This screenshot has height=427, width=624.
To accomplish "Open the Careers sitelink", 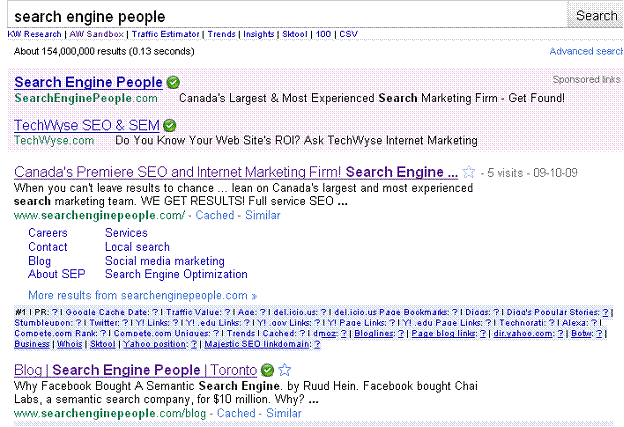I will click(x=48, y=233).
